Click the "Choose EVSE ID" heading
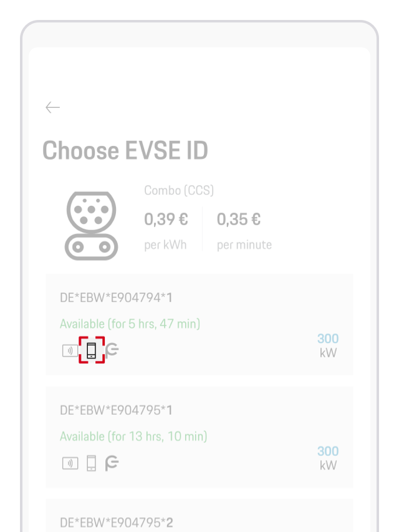This screenshot has width=399, height=532. click(x=125, y=150)
